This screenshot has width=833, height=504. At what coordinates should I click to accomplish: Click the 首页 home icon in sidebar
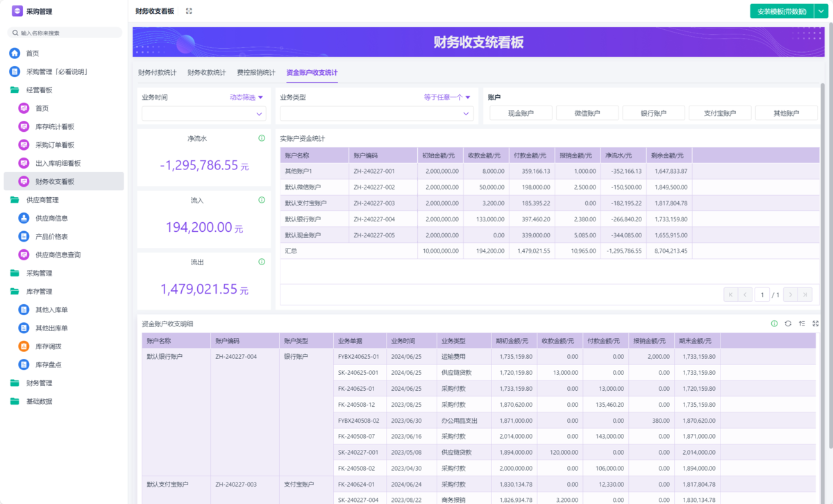click(x=15, y=53)
